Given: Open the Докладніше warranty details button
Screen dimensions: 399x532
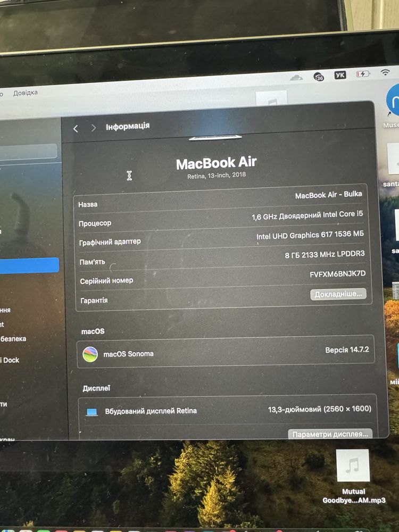Looking at the screenshot, I should [338, 294].
